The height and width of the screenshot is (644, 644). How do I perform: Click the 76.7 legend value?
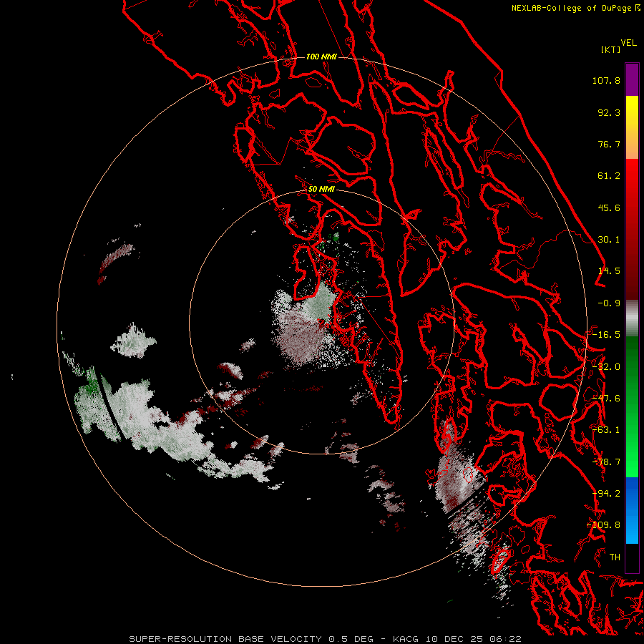coord(609,144)
